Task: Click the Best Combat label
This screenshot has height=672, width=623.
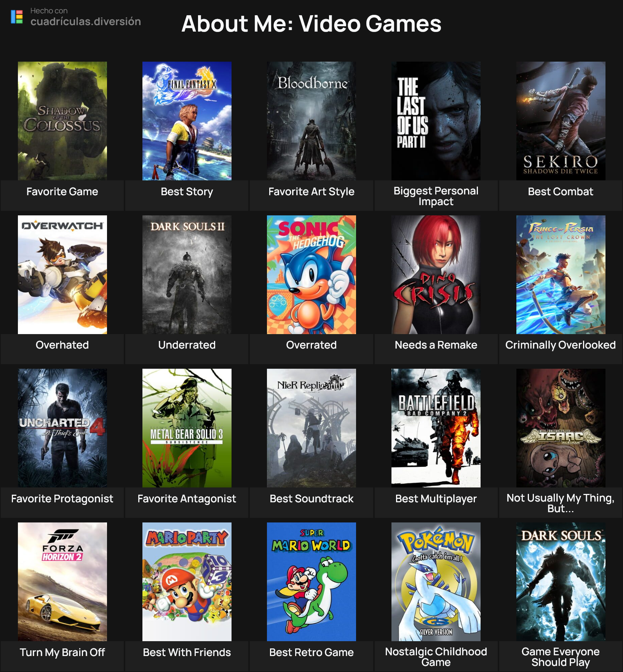Action: point(561,192)
